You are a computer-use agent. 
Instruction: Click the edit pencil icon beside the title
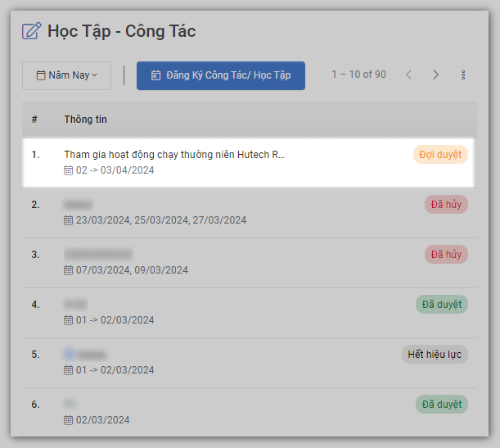click(31, 32)
